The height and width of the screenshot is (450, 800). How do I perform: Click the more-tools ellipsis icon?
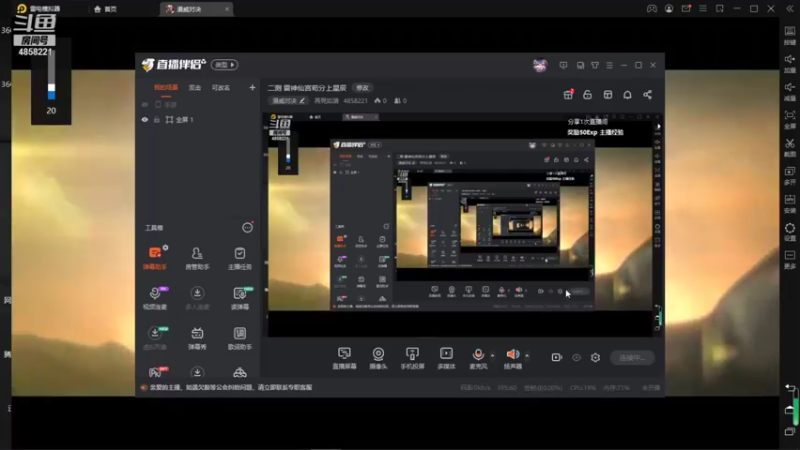pos(247,228)
